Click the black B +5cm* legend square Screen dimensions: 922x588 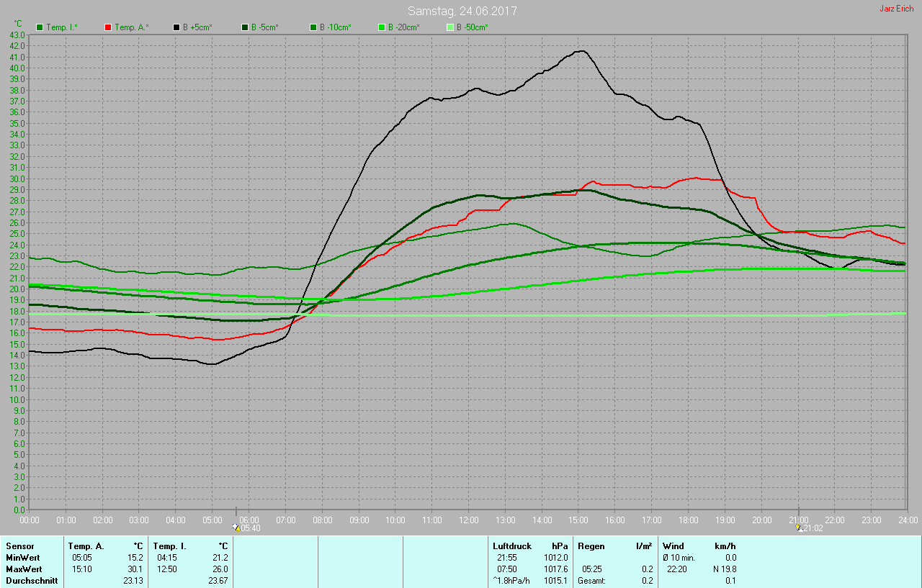(x=176, y=27)
